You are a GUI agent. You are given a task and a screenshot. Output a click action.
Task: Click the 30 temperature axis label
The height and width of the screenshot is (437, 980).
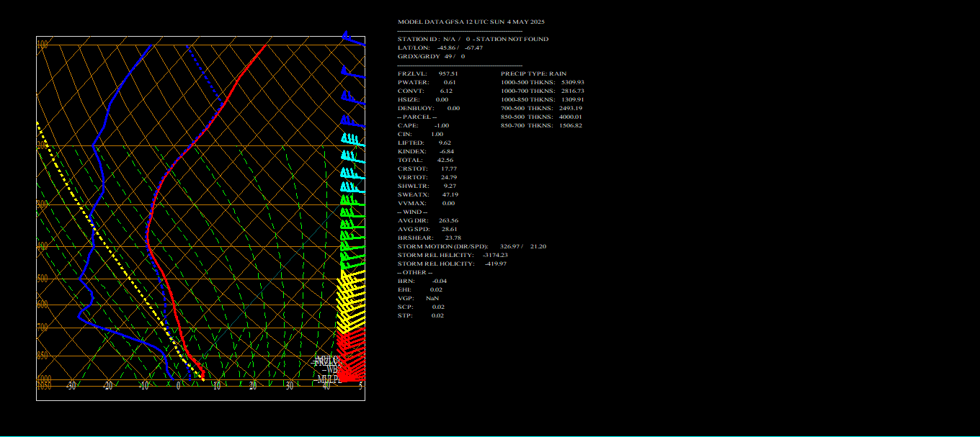(290, 386)
